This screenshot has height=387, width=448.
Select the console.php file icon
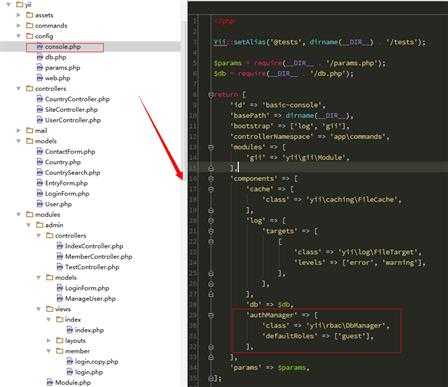pyautogui.click(x=40, y=47)
